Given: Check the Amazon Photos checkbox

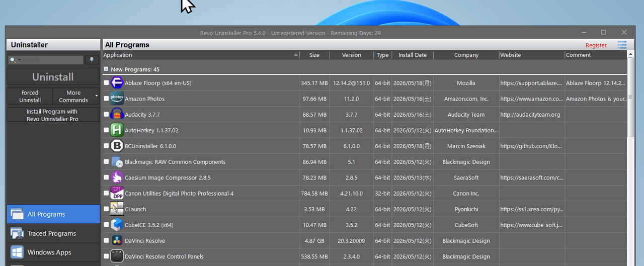Looking at the screenshot, I should click(106, 99).
